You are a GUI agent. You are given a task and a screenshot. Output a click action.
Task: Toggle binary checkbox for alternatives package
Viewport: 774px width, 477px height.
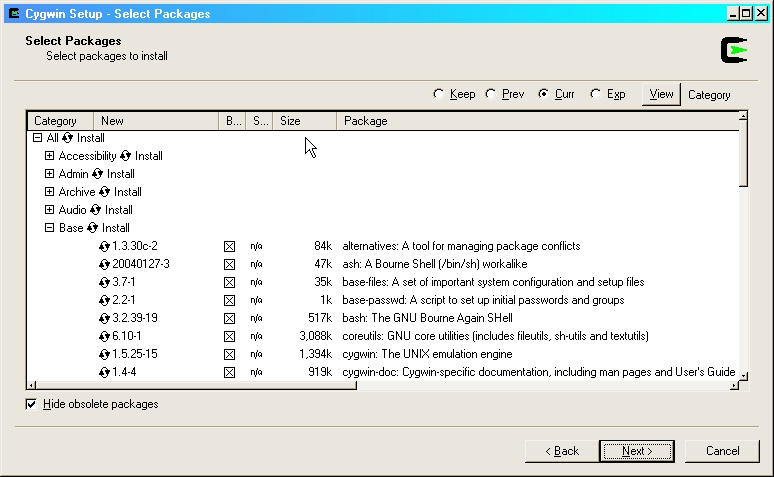pos(230,246)
